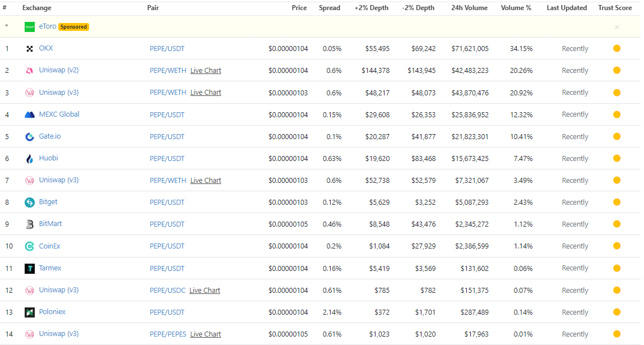Open the eToro sponsored exchange link
Viewport: 644px width, 345px height.
click(47, 26)
